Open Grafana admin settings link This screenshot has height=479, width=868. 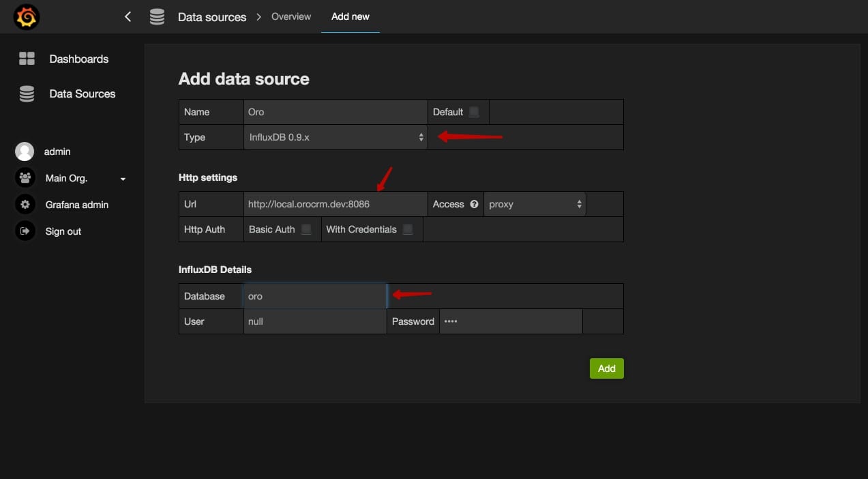(77, 205)
